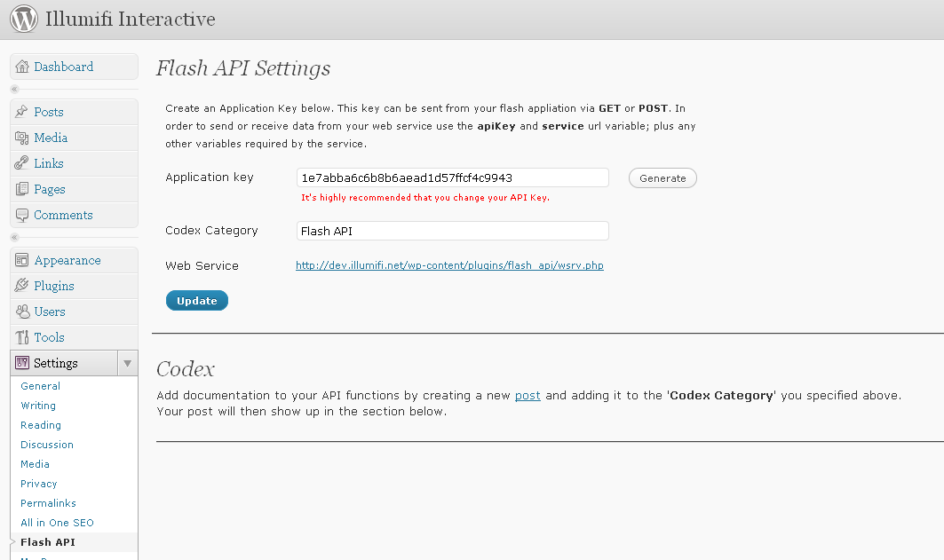The height and width of the screenshot is (560, 944).
Task: Click the Posts pushpin icon
Action: (21, 112)
